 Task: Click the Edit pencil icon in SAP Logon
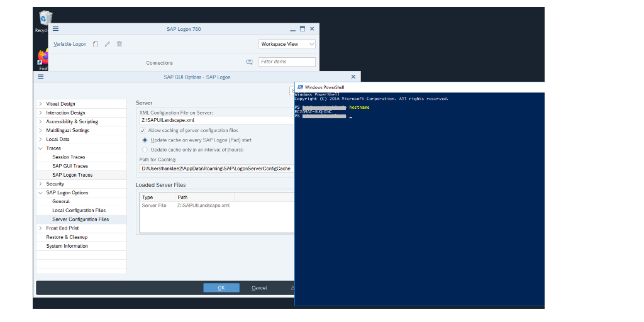coord(107,44)
